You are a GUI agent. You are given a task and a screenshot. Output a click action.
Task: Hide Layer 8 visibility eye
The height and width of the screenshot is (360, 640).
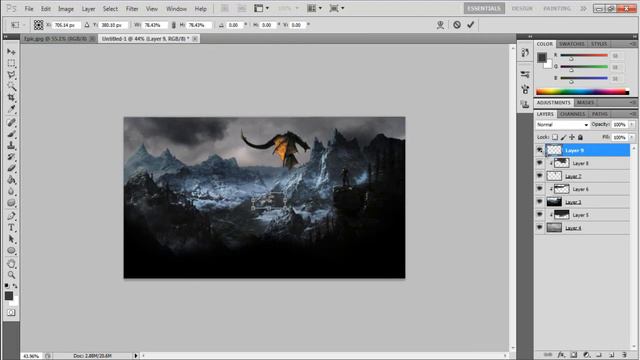pyautogui.click(x=540, y=163)
